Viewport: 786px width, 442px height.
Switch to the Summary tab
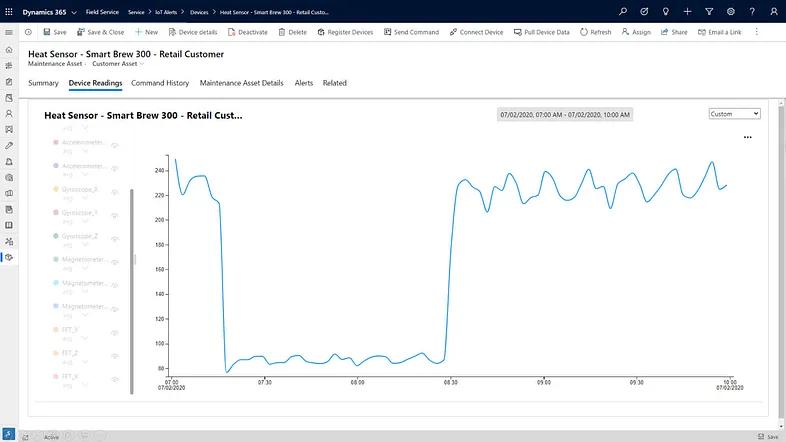coord(43,83)
